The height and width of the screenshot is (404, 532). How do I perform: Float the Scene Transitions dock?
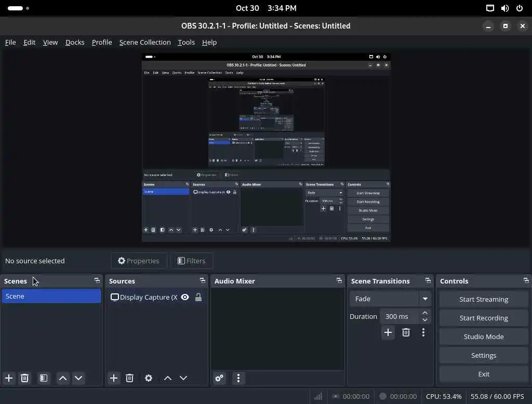[x=428, y=280]
